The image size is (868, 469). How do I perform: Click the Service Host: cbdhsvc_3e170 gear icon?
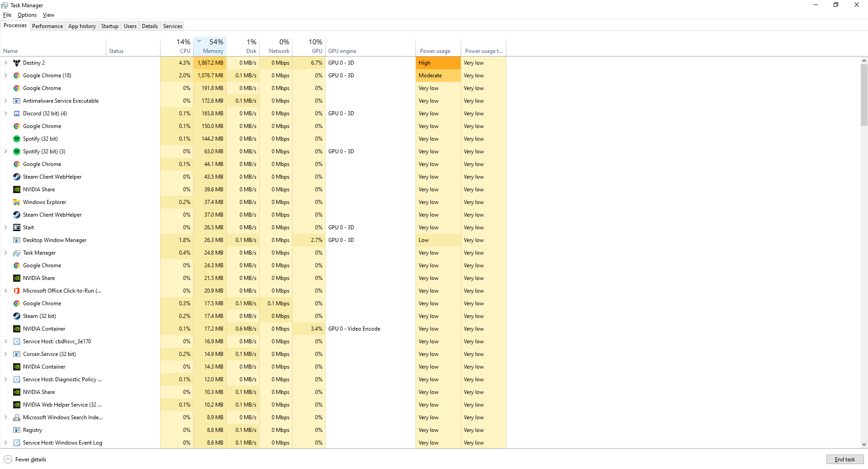pos(17,341)
